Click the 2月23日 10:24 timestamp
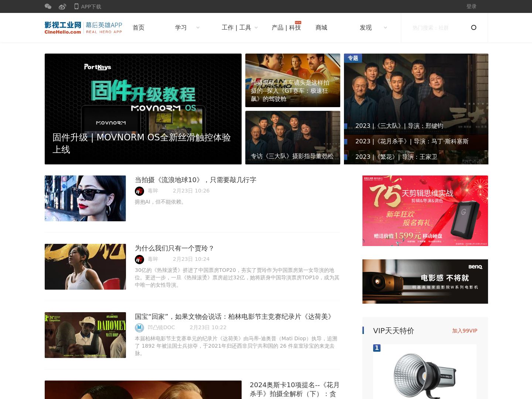532x399 pixels. pos(191,259)
